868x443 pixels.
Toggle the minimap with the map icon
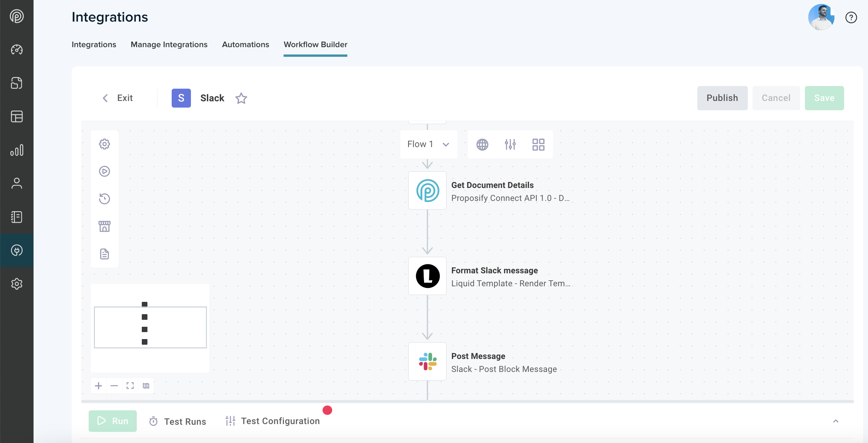click(x=146, y=386)
